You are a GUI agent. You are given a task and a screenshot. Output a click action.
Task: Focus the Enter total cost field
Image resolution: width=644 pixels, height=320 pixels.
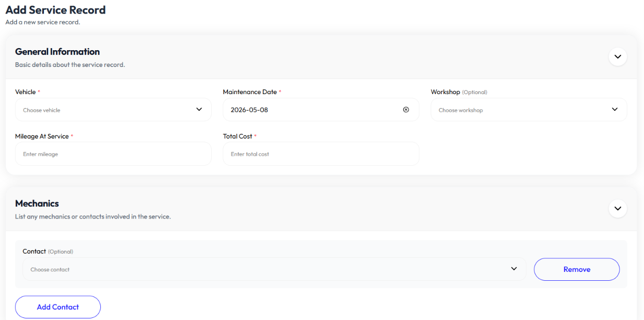click(x=321, y=154)
